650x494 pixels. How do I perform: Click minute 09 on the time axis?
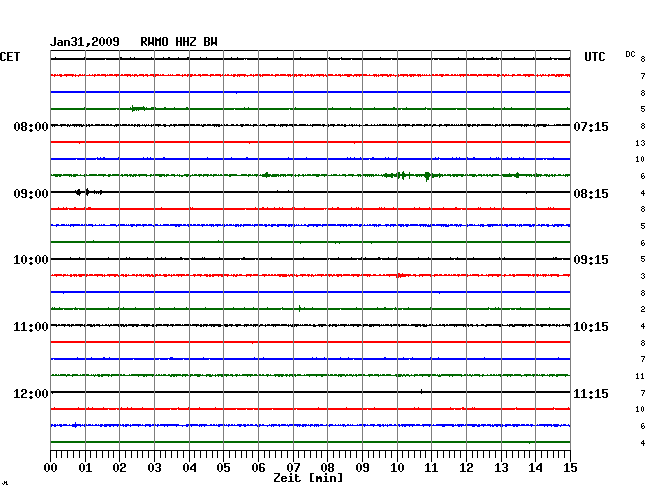[362, 468]
